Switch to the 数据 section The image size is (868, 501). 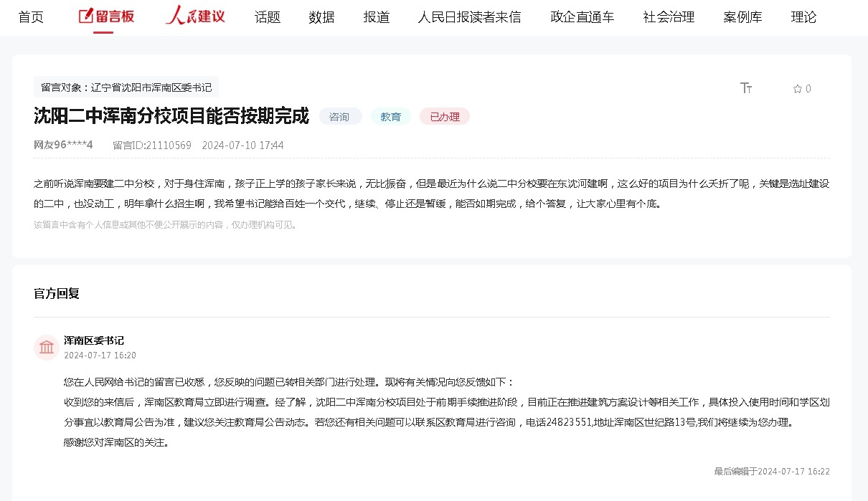[x=321, y=17]
